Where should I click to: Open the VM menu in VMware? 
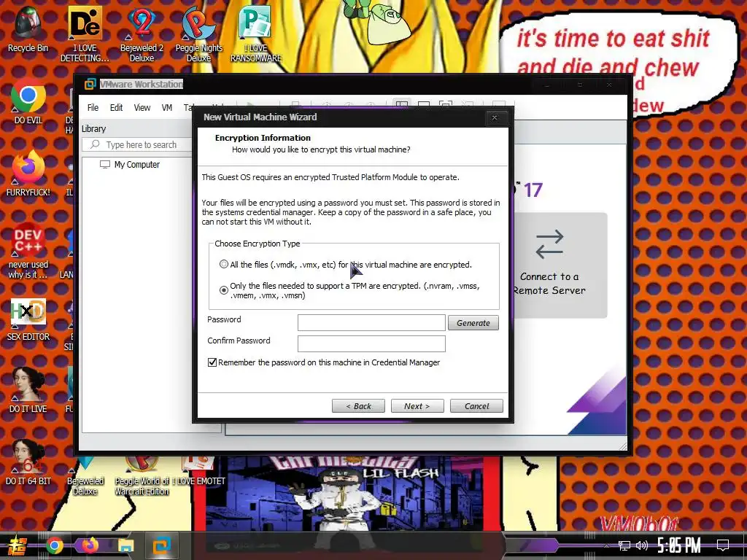coord(167,108)
